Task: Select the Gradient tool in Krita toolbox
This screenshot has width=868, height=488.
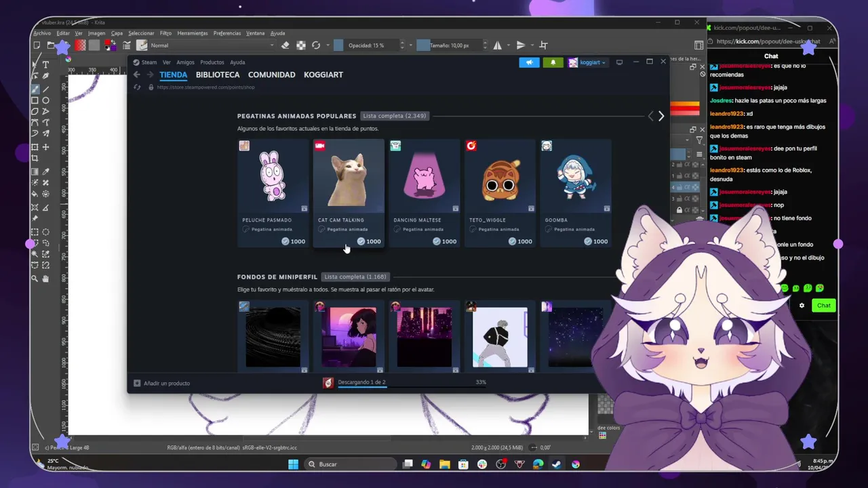Action: click(35, 171)
